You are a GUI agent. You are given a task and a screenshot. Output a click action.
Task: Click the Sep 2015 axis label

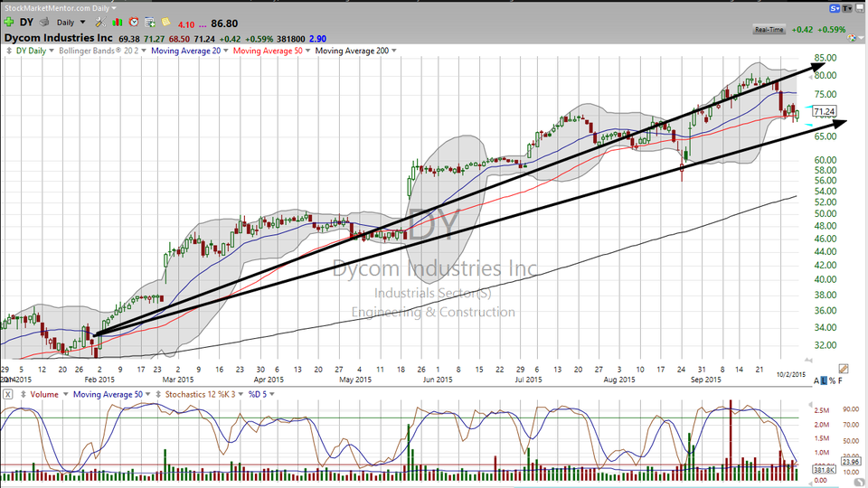tap(706, 380)
